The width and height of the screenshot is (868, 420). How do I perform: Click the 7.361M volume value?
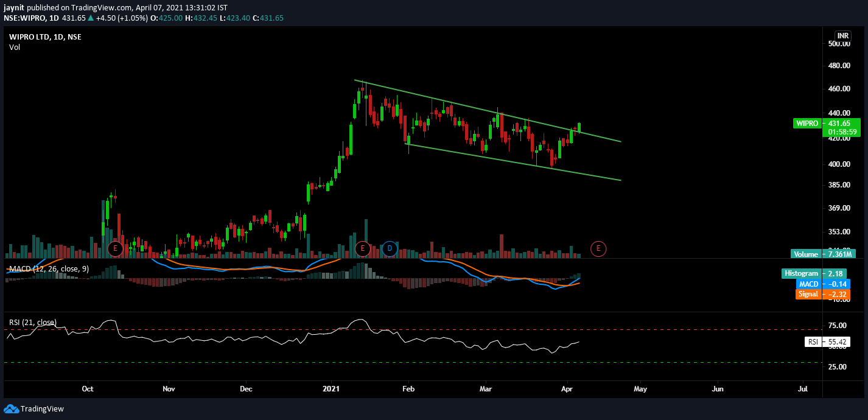tap(839, 254)
